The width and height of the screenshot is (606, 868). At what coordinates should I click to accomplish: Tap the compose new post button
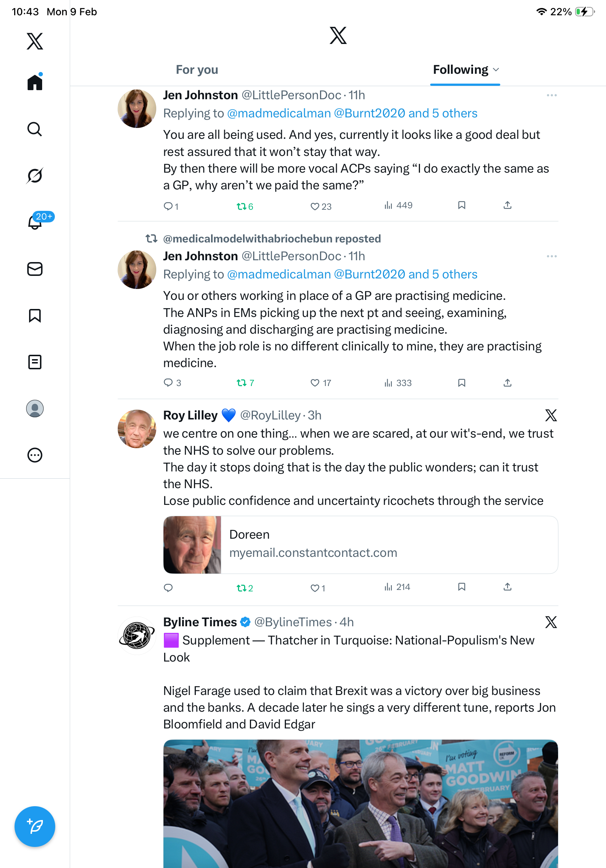(x=35, y=826)
